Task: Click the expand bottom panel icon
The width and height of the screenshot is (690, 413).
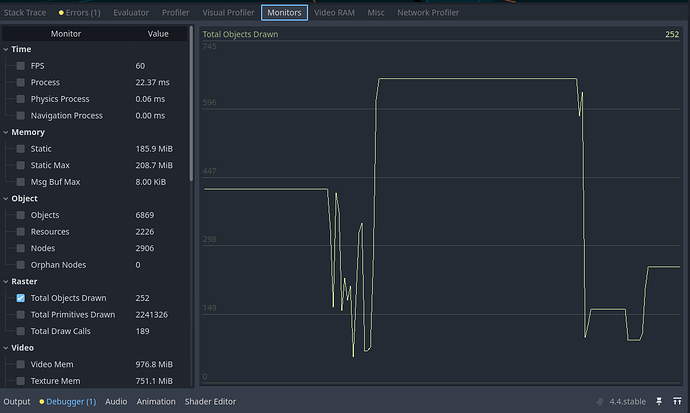Action: click(677, 401)
